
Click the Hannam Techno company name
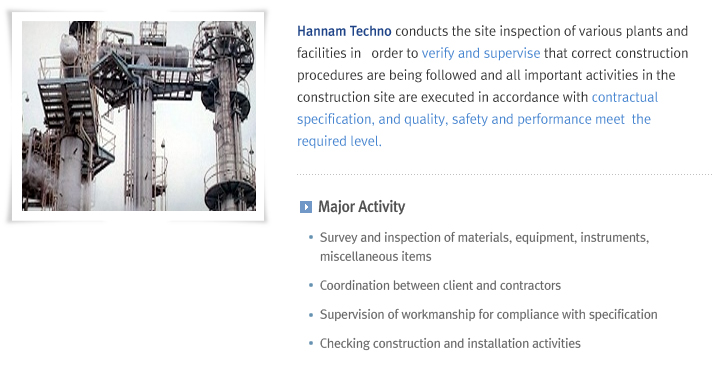pyautogui.click(x=344, y=31)
